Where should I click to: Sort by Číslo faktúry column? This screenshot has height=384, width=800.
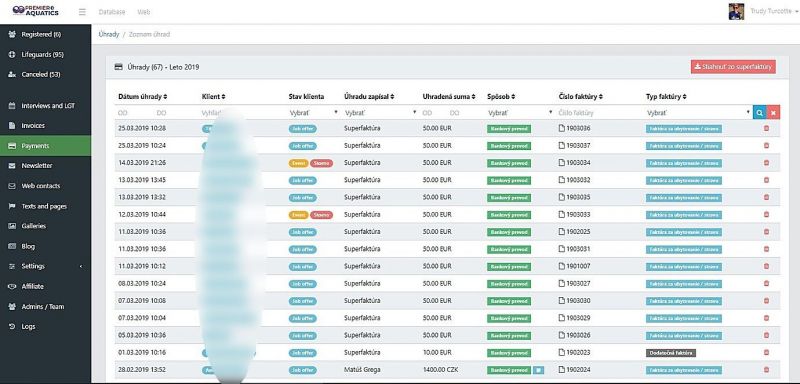point(581,96)
